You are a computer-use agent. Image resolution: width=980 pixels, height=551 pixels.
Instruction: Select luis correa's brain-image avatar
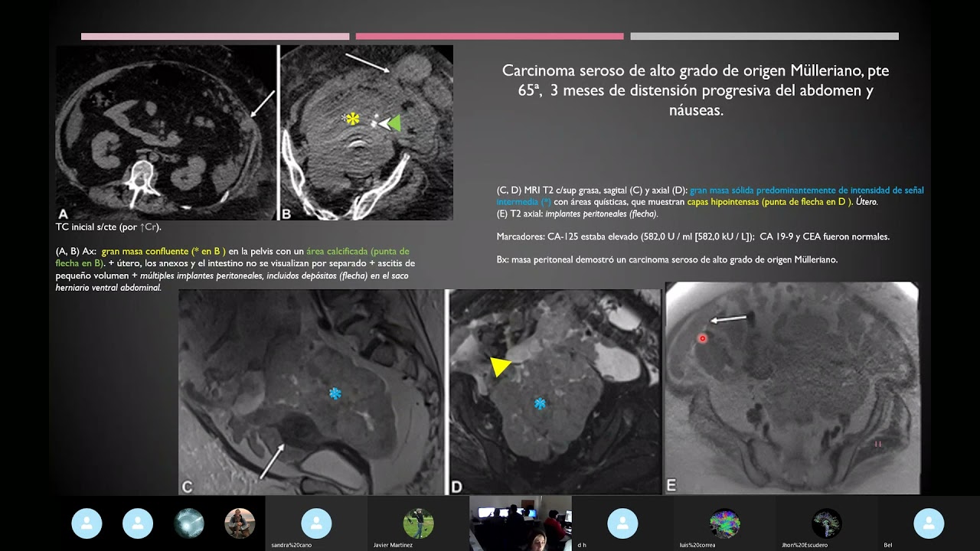[724, 523]
